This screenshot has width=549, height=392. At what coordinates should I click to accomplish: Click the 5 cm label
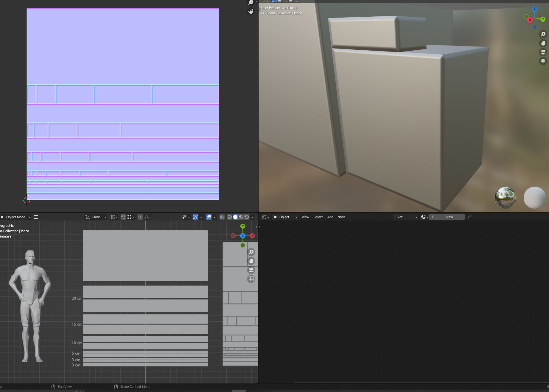coord(76,353)
